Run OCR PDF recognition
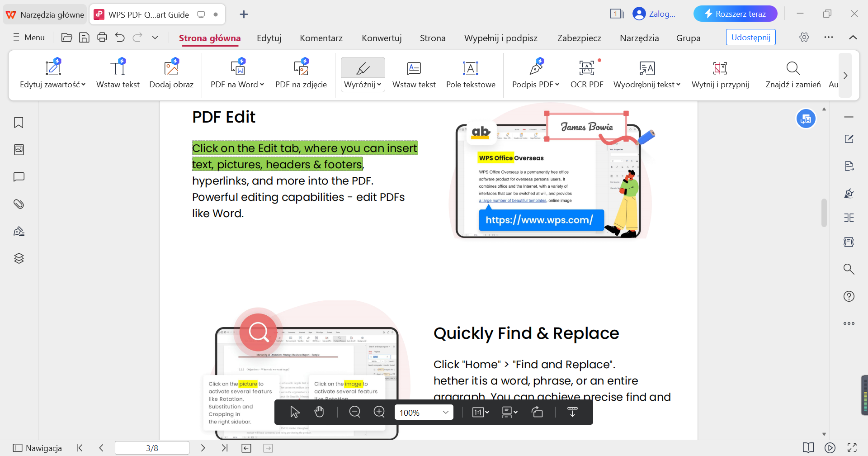This screenshot has width=868, height=456. 587,73
